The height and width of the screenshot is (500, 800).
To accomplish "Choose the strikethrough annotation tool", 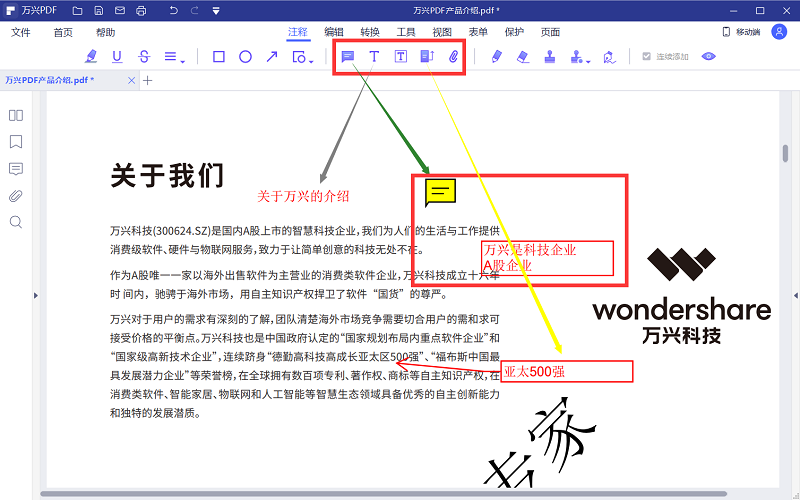I will pos(144,57).
